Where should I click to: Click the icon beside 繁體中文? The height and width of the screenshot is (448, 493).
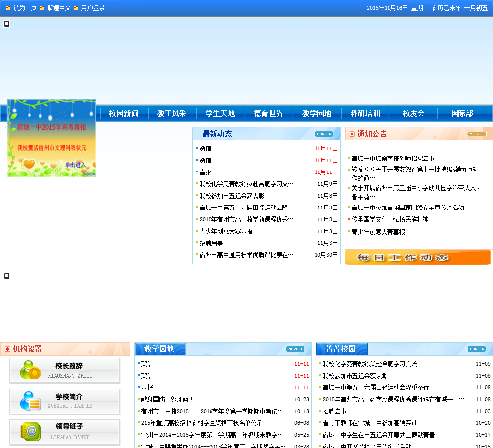(x=42, y=8)
